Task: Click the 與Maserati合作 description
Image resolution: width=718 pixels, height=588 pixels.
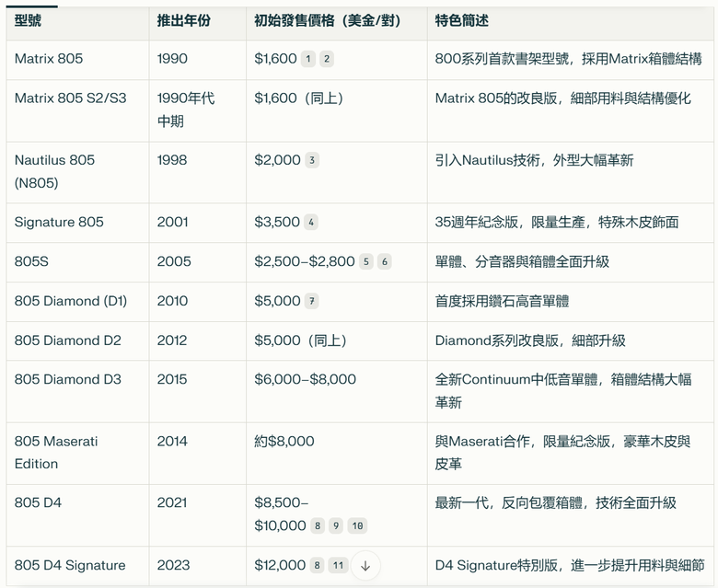Action: 562,453
